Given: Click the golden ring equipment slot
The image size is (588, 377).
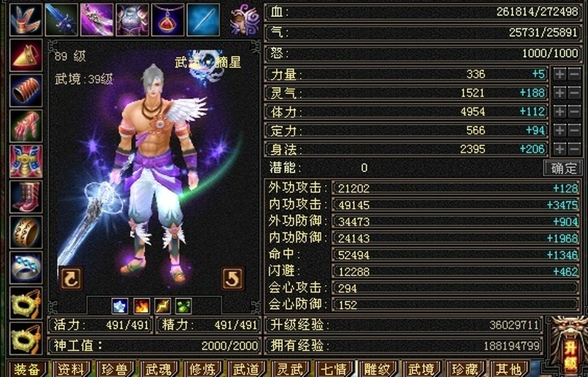Looking at the screenshot, I should (x=26, y=232).
